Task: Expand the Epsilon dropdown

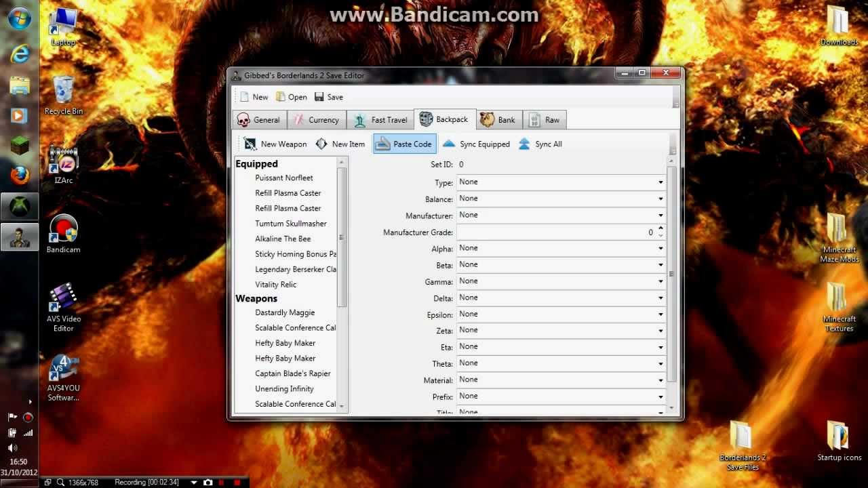Action: [561, 314]
